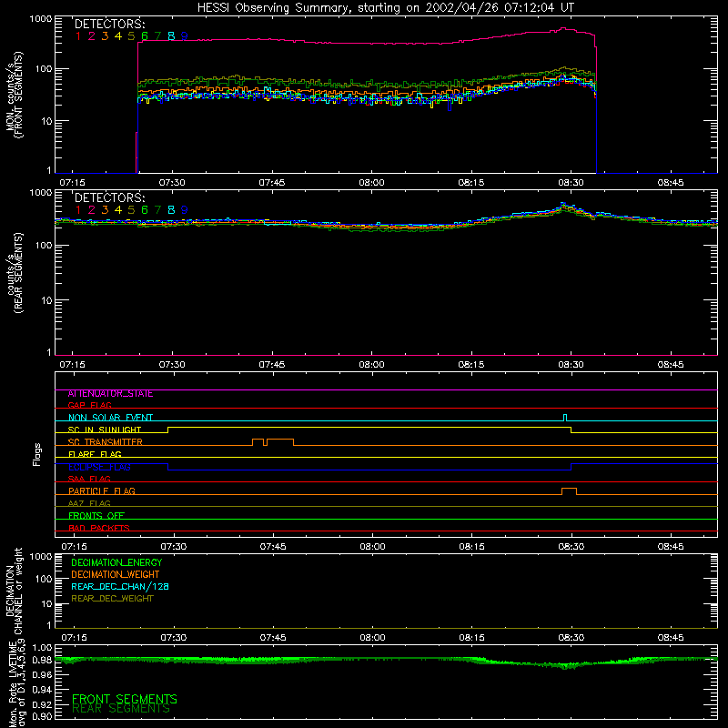Click the SC_TRANSMITTER flag label

[x=106, y=442]
